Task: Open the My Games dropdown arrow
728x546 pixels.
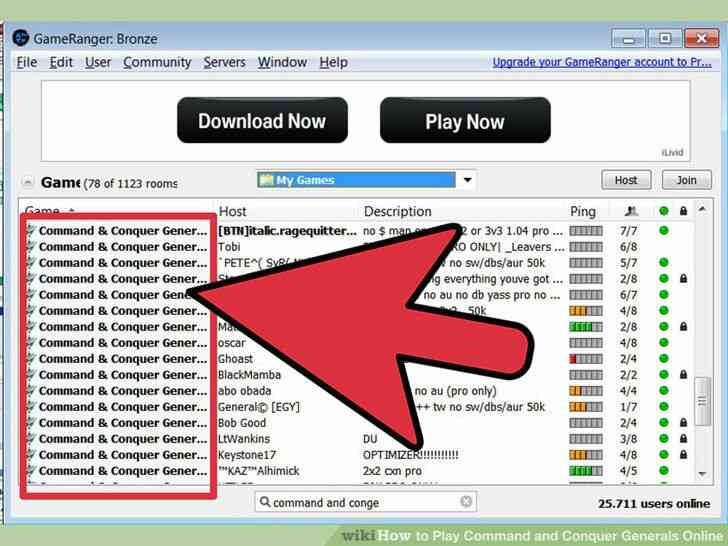Action: pyautogui.click(x=467, y=180)
